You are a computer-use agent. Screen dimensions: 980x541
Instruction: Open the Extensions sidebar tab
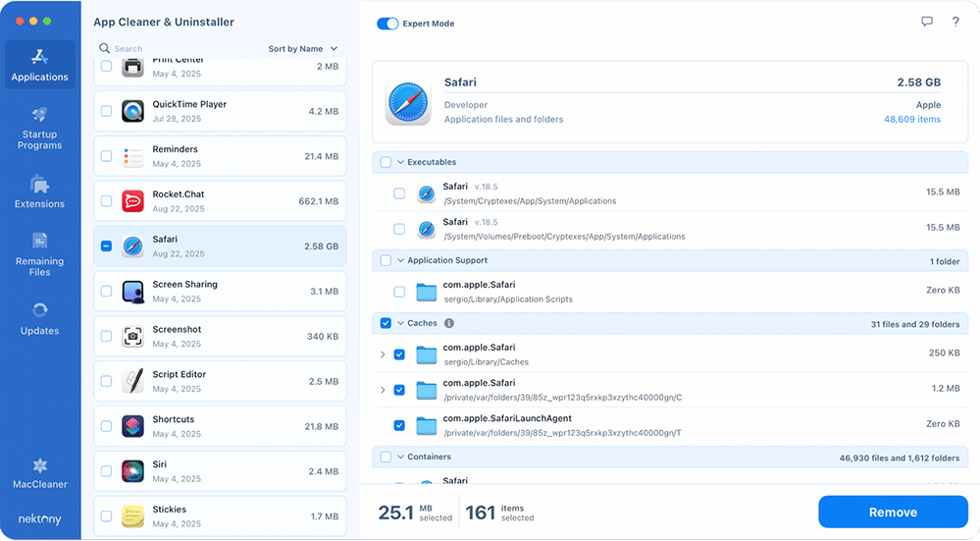tap(40, 191)
